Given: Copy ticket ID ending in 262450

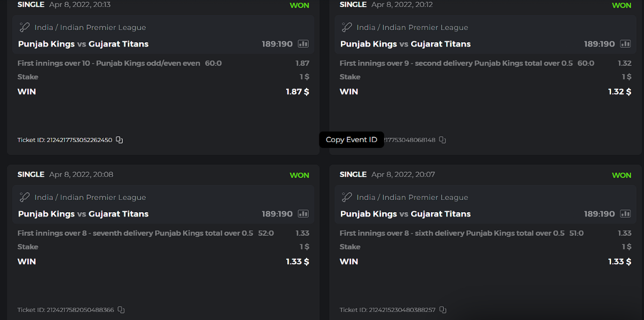Looking at the screenshot, I should click(x=120, y=140).
